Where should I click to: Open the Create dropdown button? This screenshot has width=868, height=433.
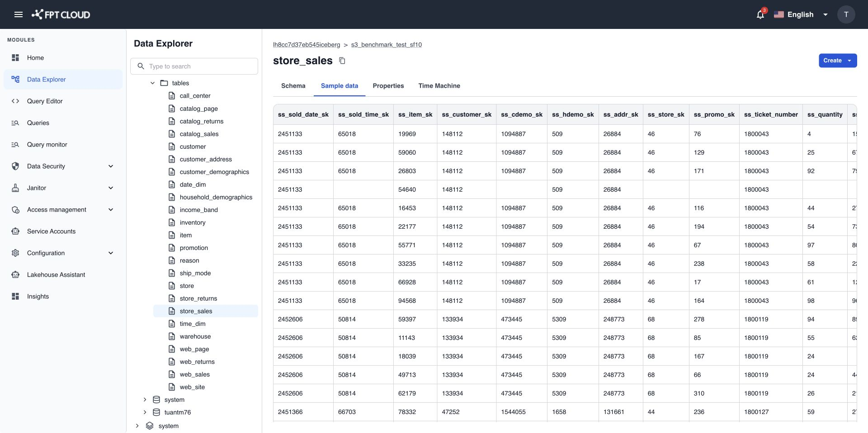click(x=838, y=61)
